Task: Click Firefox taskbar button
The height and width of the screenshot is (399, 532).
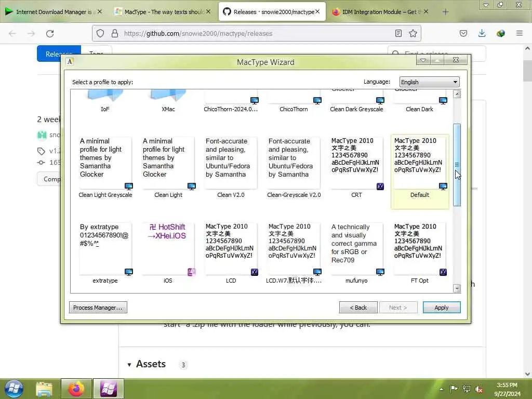Action: [x=76, y=389]
